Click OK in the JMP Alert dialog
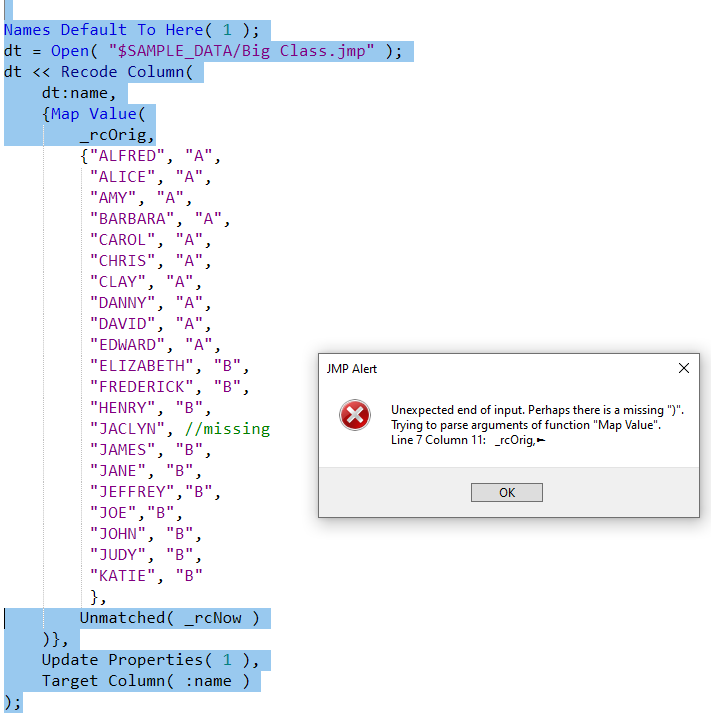 [x=507, y=492]
